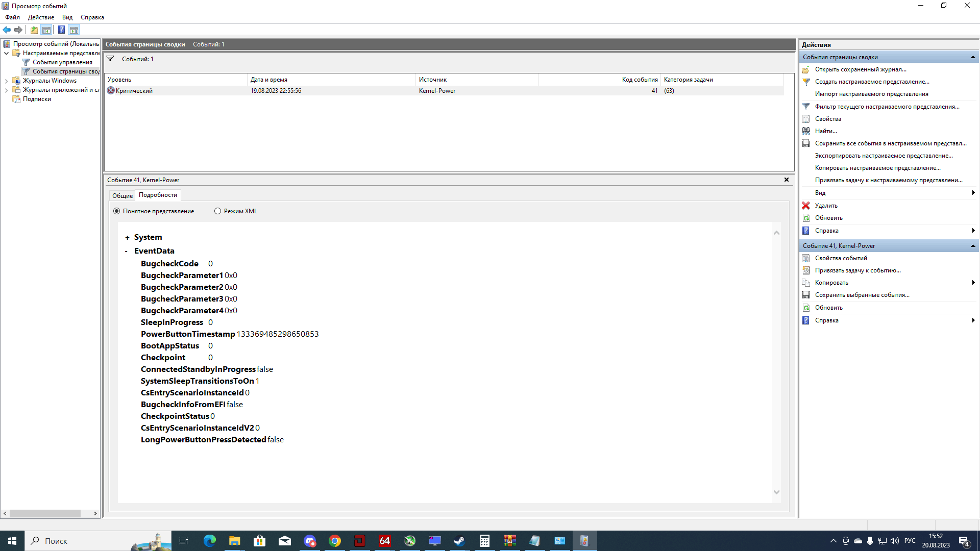Viewport: 980px width, 551px height.
Task: Open Discord from the taskbar
Action: click(x=310, y=541)
